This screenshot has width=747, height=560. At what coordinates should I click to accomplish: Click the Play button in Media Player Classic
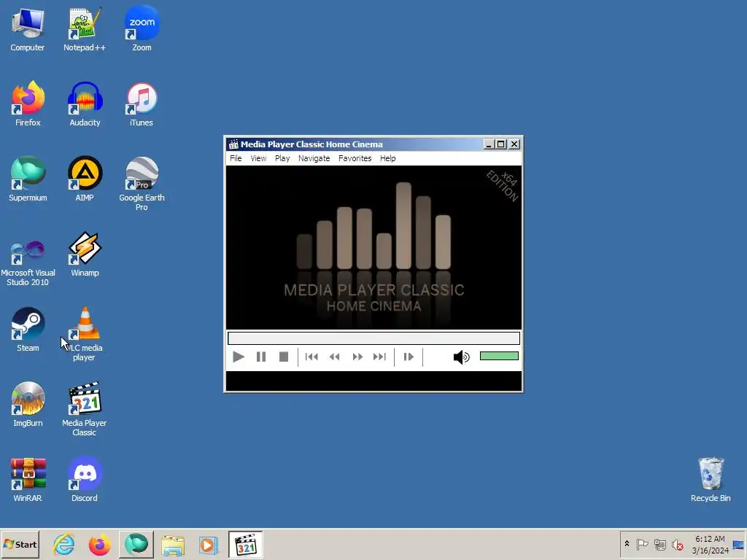point(239,357)
